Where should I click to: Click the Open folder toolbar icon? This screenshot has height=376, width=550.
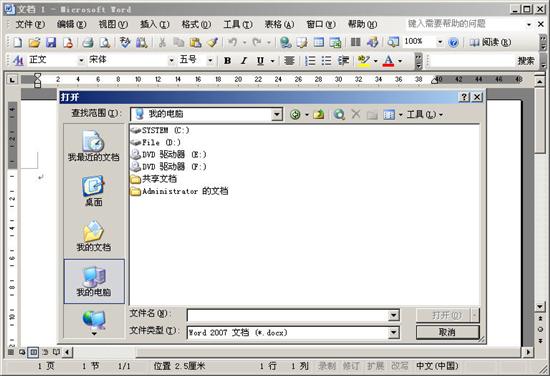[x=34, y=42]
